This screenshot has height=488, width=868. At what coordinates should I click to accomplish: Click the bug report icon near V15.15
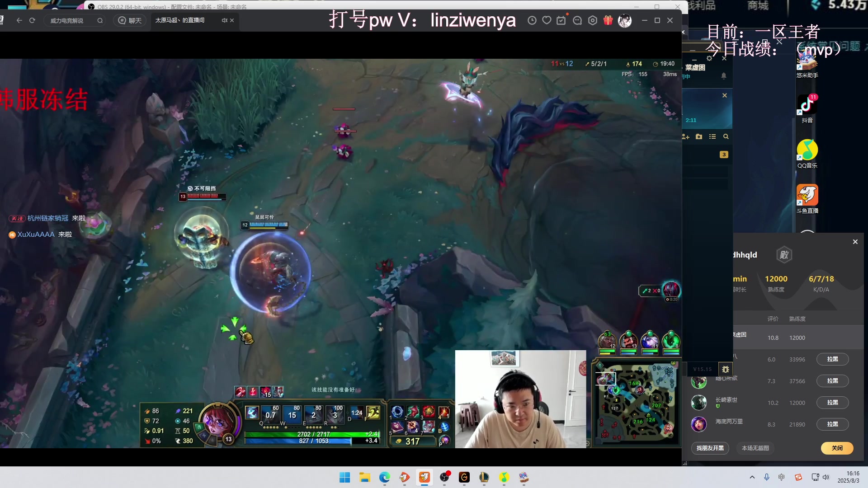(726, 369)
